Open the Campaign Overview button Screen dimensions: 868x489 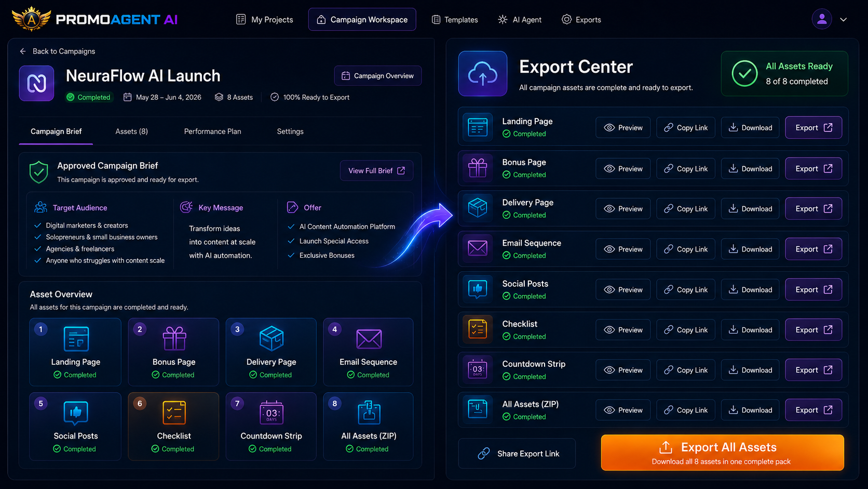tap(378, 76)
